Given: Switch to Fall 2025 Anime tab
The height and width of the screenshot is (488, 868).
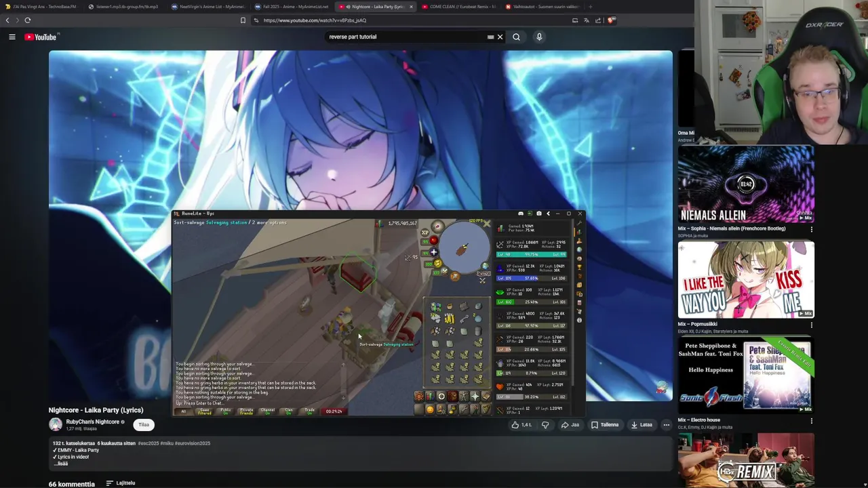Looking at the screenshot, I should pos(291,7).
